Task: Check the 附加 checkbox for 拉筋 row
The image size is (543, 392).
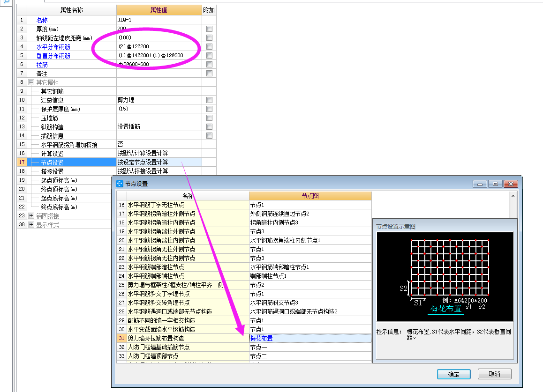Action: coord(209,64)
